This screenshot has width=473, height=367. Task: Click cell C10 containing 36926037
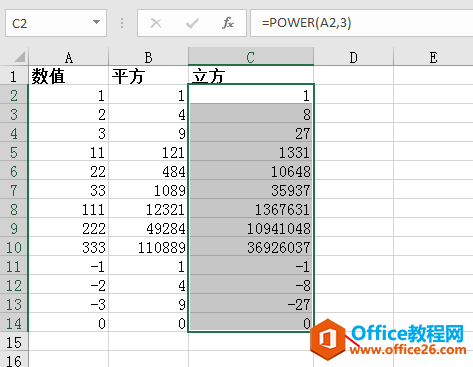[251, 246]
